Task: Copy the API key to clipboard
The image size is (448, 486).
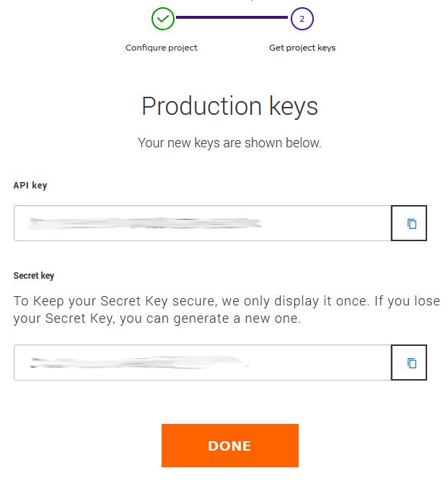Action: pyautogui.click(x=409, y=223)
